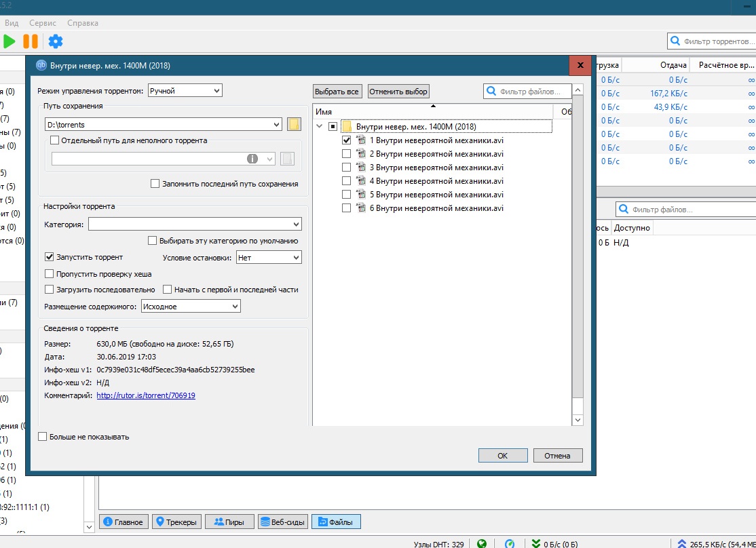756x548 pixels.
Task: Click the file icon of 1 Внутри невероятной механики.avi
Action: point(360,140)
